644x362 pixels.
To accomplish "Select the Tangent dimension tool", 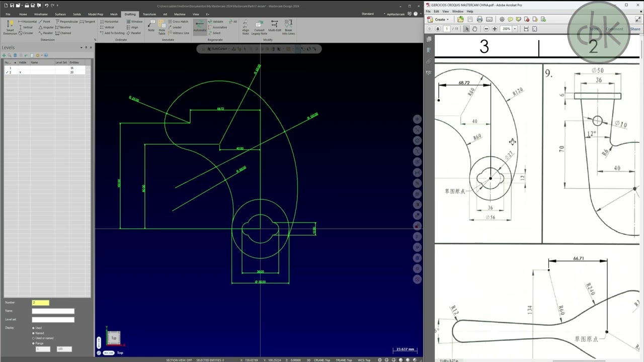I will coord(88,22).
